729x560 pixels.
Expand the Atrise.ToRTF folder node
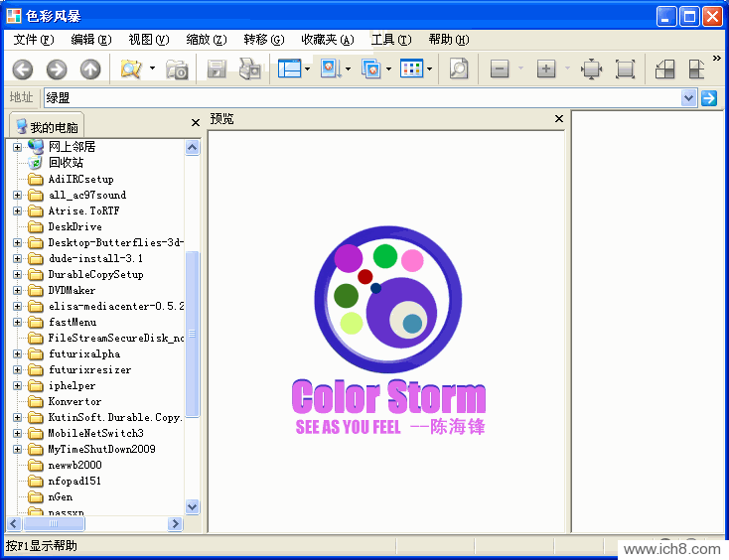point(17,210)
